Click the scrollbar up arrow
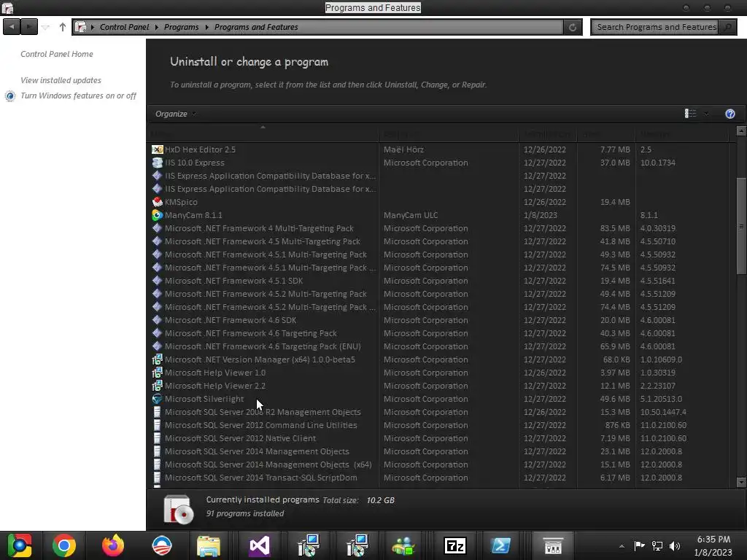Viewport: 747px width, 560px height. coord(741,131)
